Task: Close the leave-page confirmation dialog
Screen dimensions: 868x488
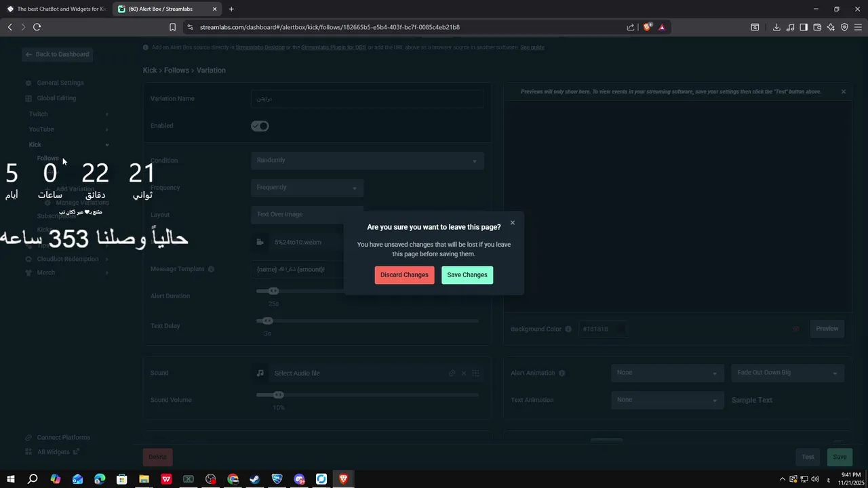Action: (x=513, y=222)
